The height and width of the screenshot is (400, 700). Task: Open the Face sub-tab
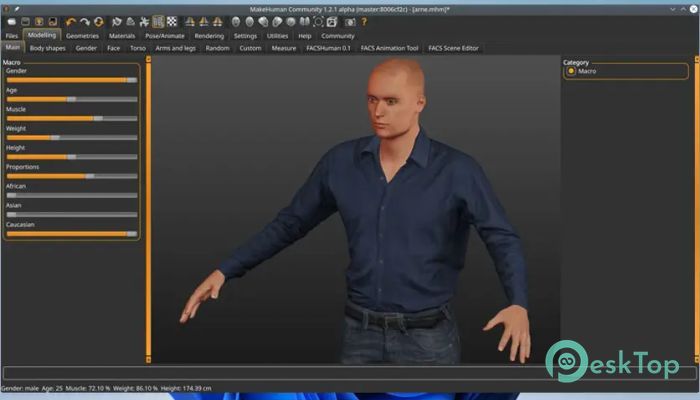pos(113,48)
